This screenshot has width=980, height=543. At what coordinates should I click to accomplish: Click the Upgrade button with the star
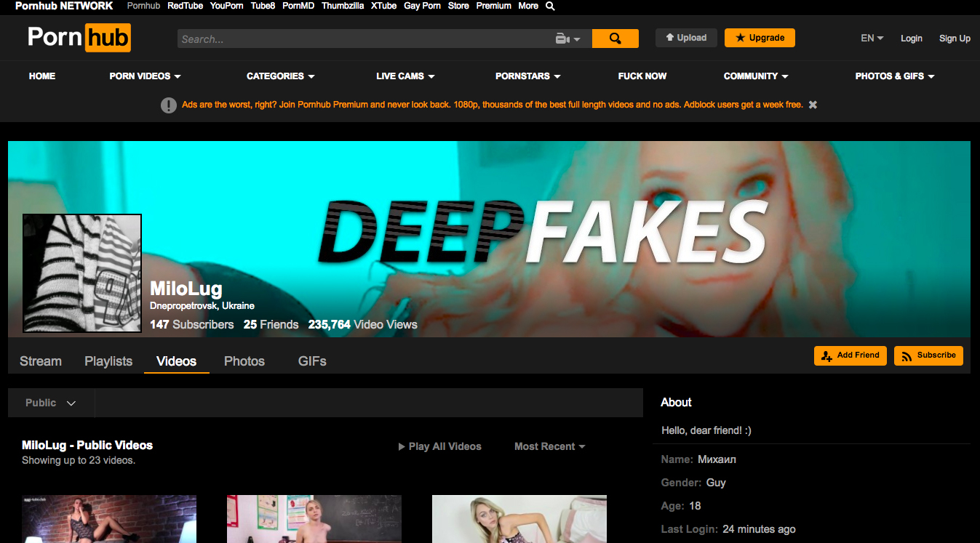760,38
